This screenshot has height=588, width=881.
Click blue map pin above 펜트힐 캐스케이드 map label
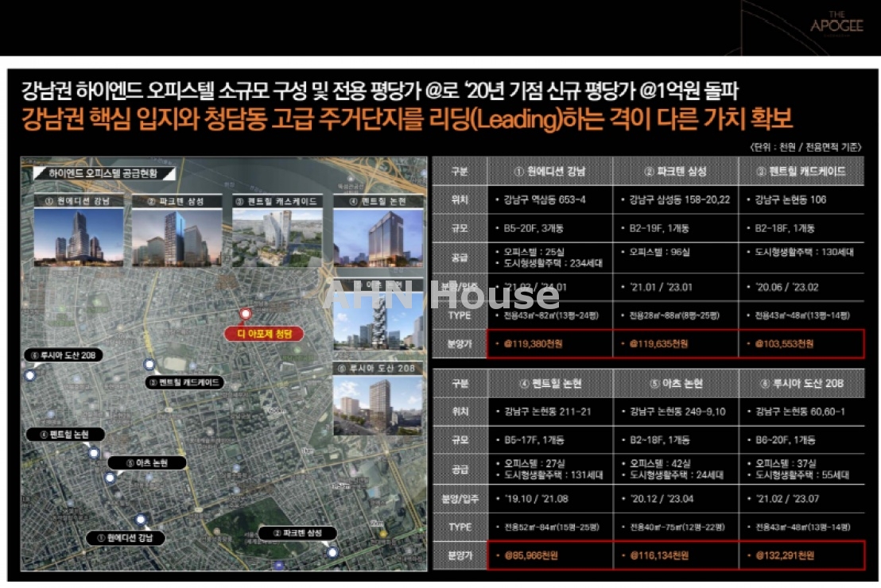[x=149, y=365]
